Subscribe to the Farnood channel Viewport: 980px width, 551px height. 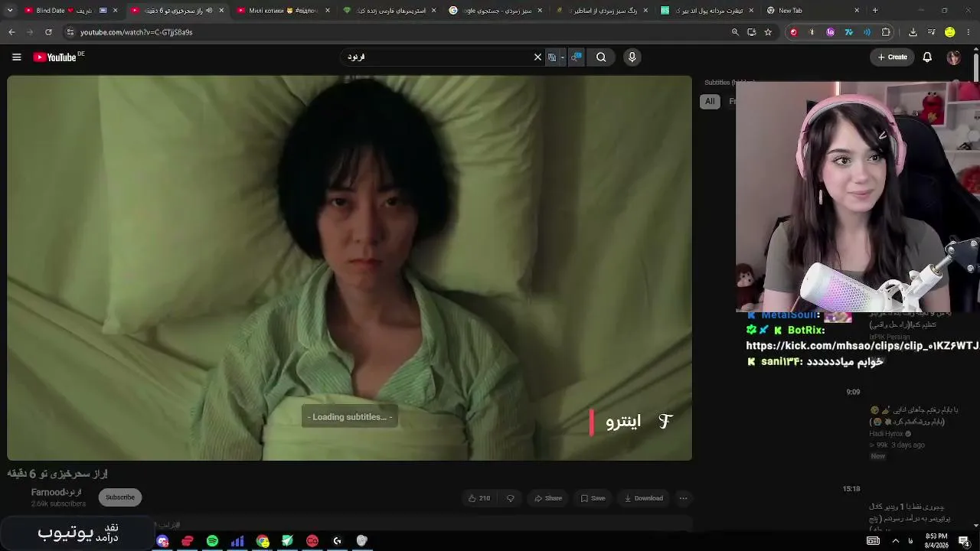click(x=120, y=497)
